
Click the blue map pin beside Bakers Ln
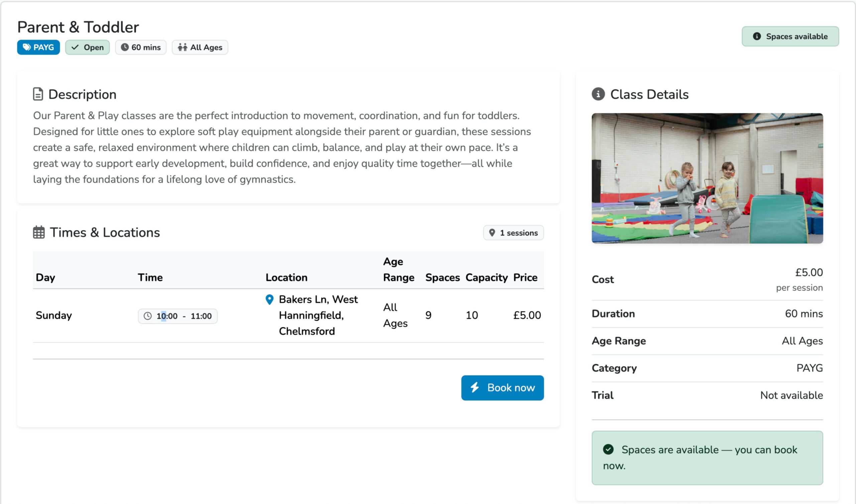point(270,299)
